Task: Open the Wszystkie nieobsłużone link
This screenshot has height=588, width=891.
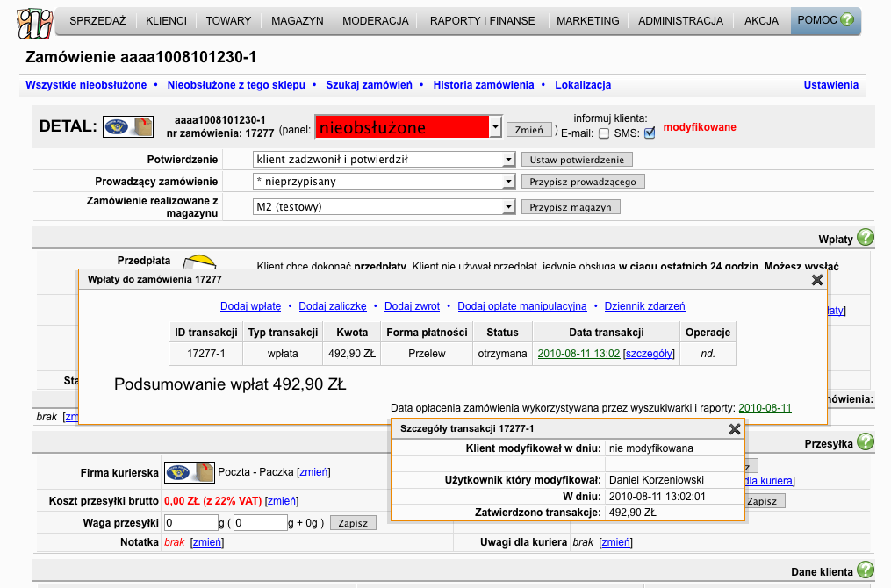Action: (x=86, y=85)
